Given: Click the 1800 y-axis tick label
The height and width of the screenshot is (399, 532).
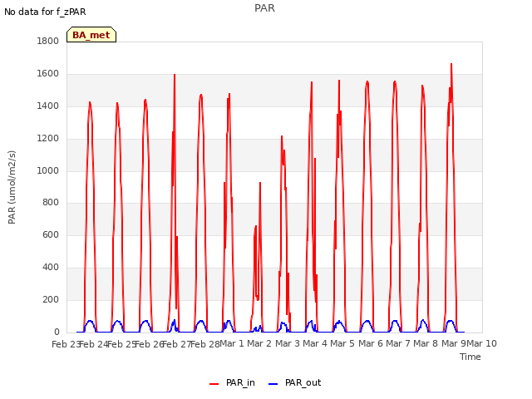Looking at the screenshot, I should [48, 41].
